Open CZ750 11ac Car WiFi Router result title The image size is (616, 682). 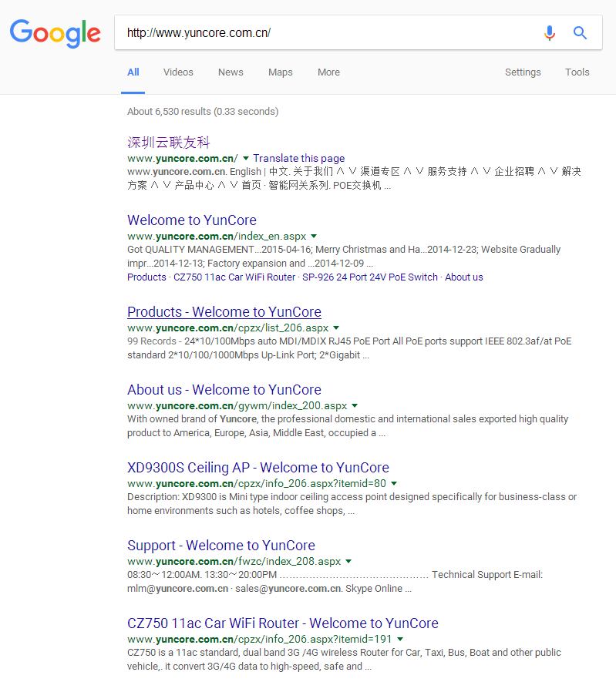click(283, 623)
